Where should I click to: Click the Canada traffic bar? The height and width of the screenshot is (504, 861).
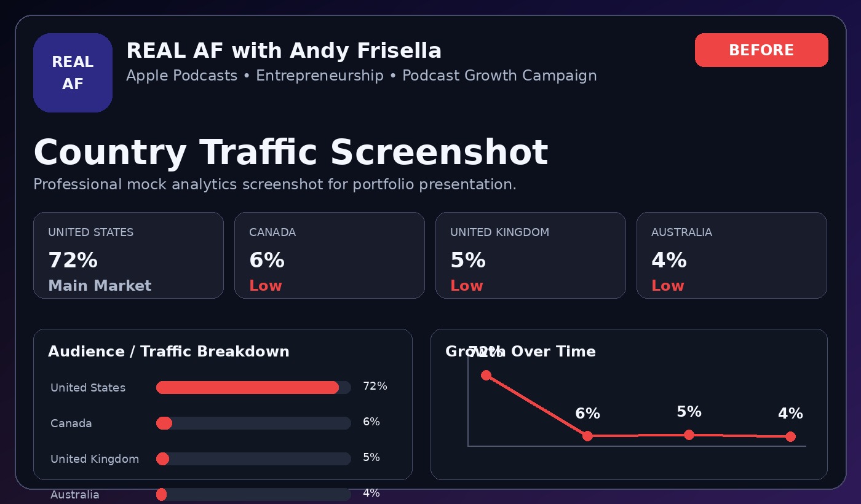tap(253, 423)
